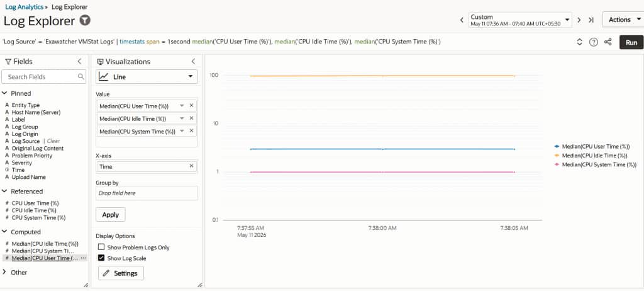Screen dimensions: 644x291
Task: Click the Log Source pinned field
Action: coord(25,141)
